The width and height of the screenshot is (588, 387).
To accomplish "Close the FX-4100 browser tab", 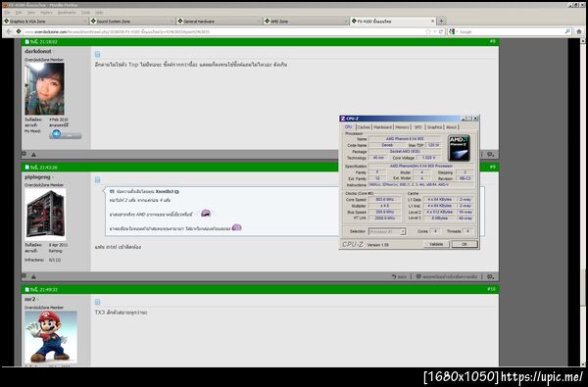I will 432,22.
